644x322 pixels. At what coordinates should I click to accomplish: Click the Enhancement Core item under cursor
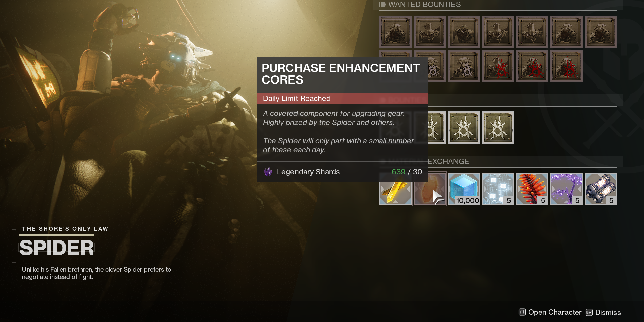coord(430,189)
